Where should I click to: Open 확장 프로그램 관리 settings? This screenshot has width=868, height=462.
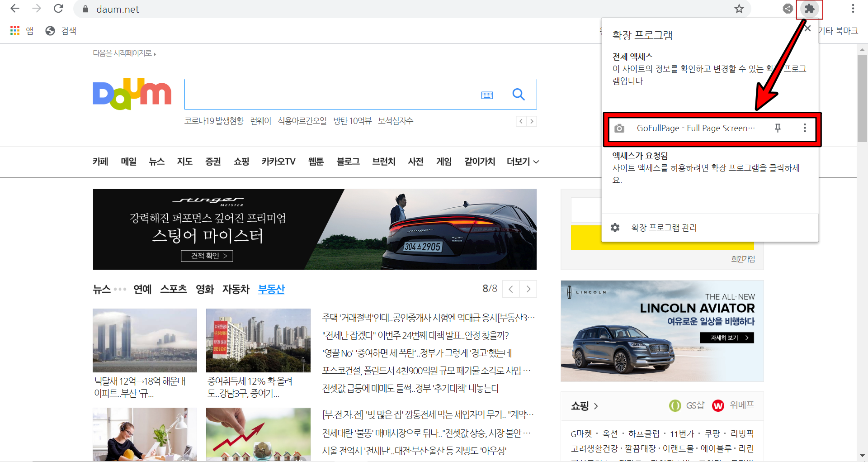pos(664,228)
